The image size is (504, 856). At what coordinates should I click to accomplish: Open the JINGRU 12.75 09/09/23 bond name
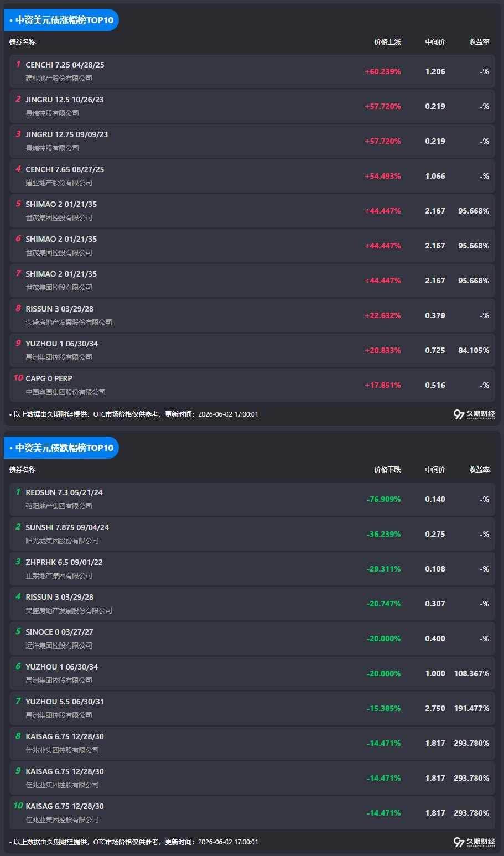67,134
